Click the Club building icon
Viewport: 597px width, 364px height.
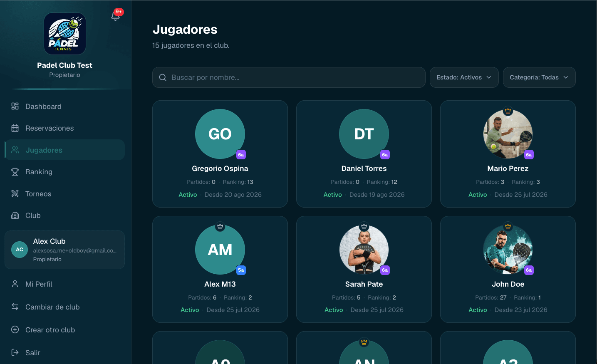(x=15, y=215)
